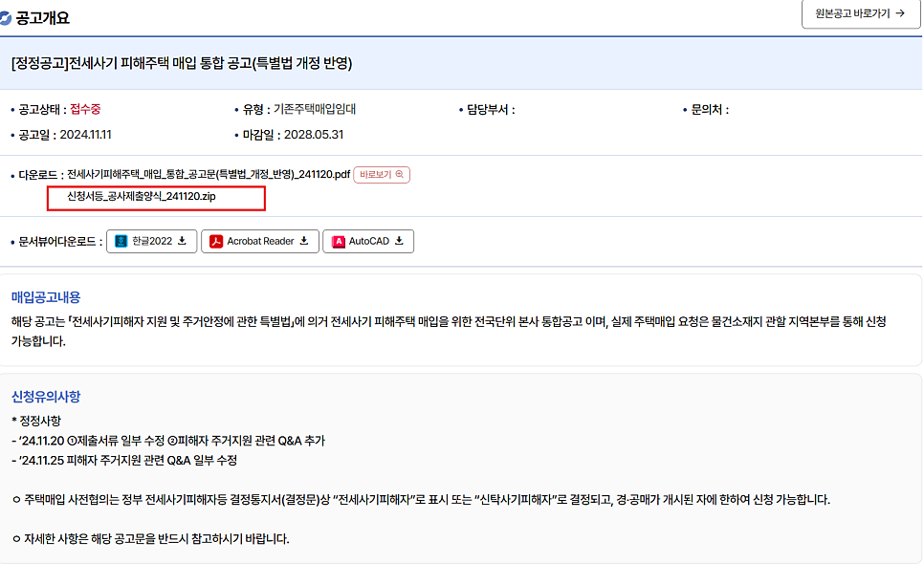Select the 한글2022 HWP viewer icon

point(122,240)
